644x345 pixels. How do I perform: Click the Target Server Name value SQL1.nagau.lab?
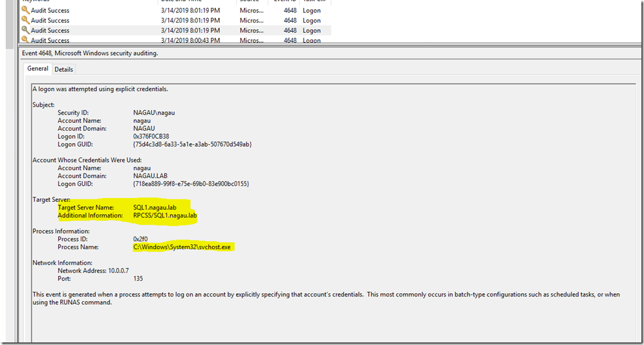point(155,208)
